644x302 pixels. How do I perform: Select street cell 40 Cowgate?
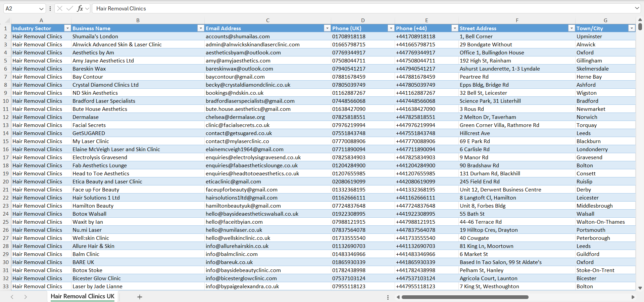tap(517, 238)
